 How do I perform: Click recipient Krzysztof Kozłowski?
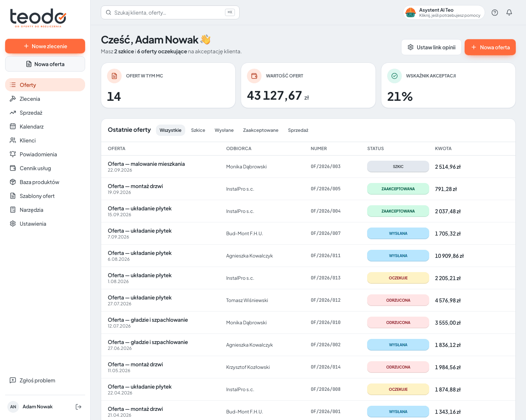point(248,367)
